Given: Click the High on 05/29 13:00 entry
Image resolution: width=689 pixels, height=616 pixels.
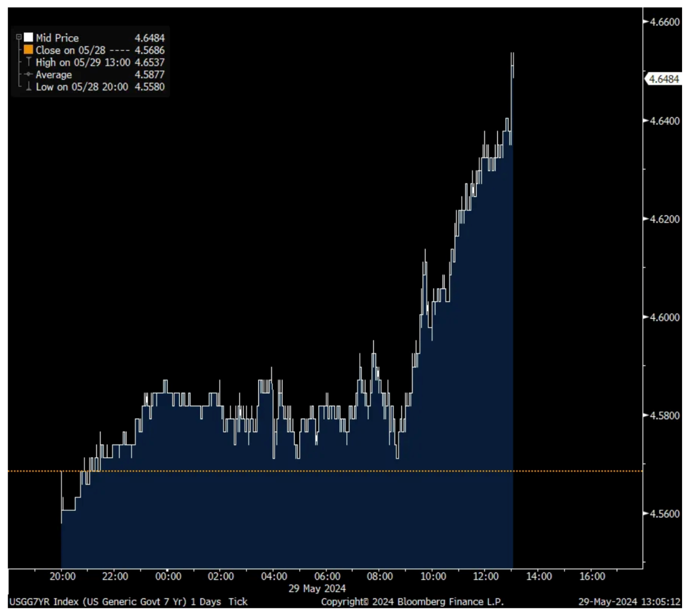Looking at the screenshot, I should pos(83,62).
